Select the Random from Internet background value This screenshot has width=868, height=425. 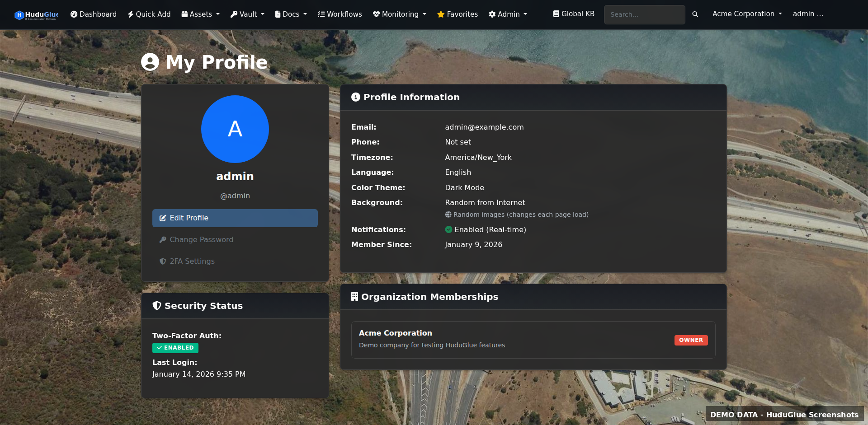pos(485,203)
